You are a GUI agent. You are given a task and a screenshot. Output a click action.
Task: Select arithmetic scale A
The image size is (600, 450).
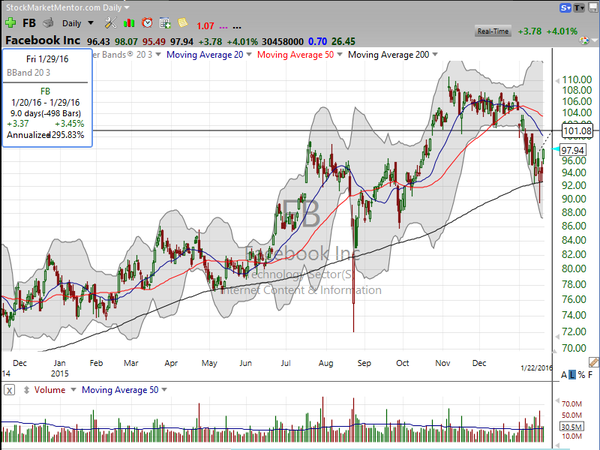[x=564, y=375]
